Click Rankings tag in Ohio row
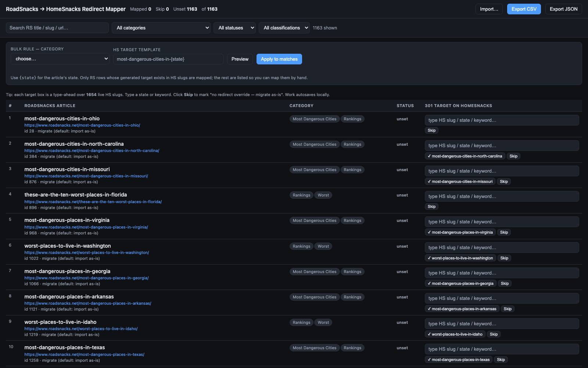Image resolution: width=588 pixels, height=368 pixels. click(x=352, y=119)
